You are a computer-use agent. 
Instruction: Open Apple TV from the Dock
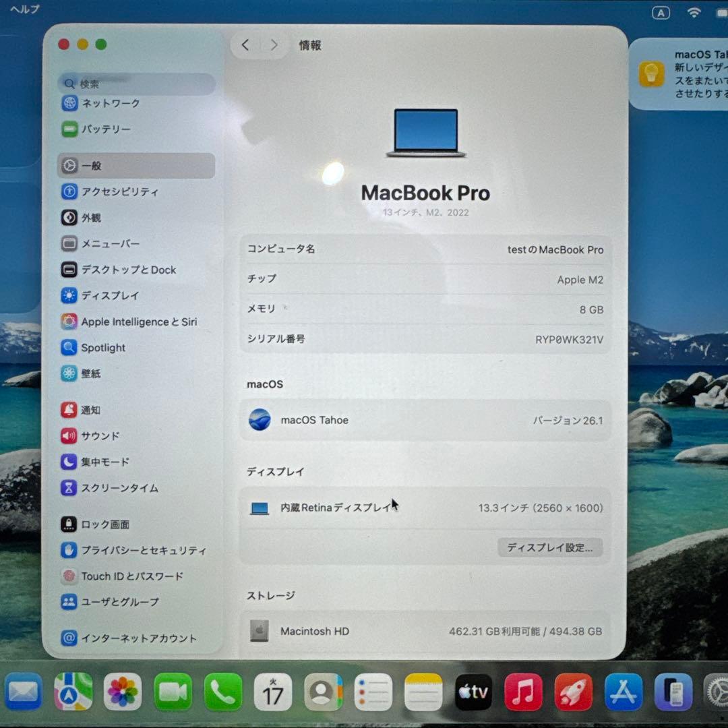coord(474,692)
